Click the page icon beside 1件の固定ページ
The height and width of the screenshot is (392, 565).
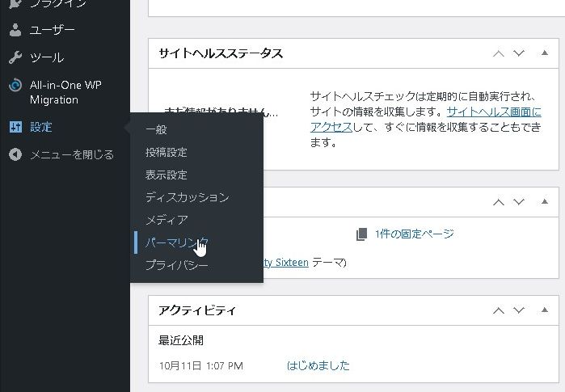point(361,234)
